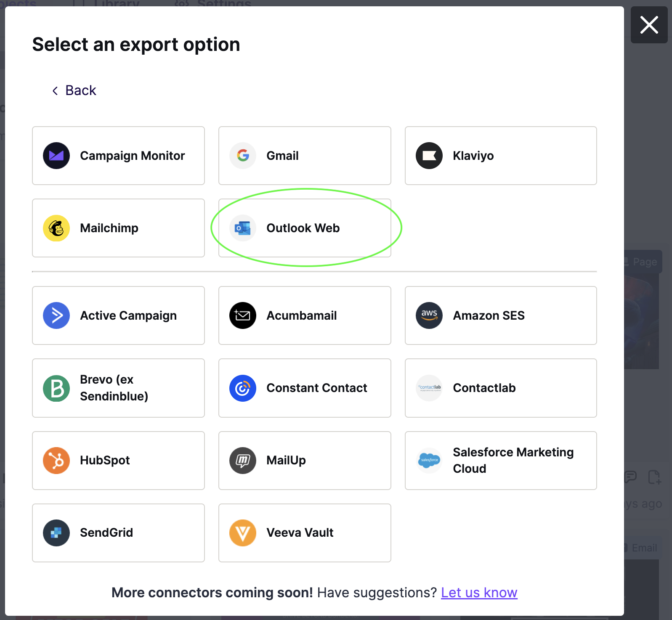Go back to previous export step
Screen dimensions: 672x620
tap(74, 90)
